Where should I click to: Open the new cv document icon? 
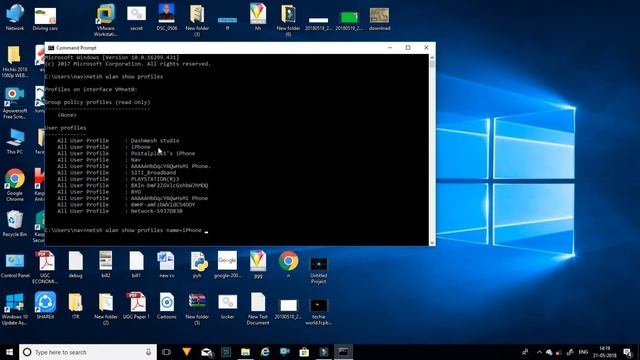pyautogui.click(x=167, y=264)
